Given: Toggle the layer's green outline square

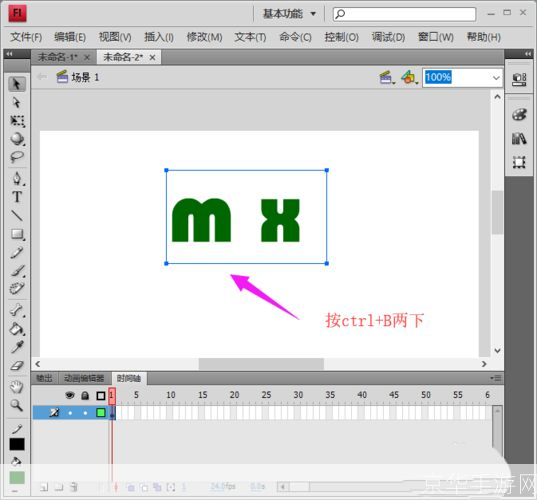Looking at the screenshot, I should point(101,413).
